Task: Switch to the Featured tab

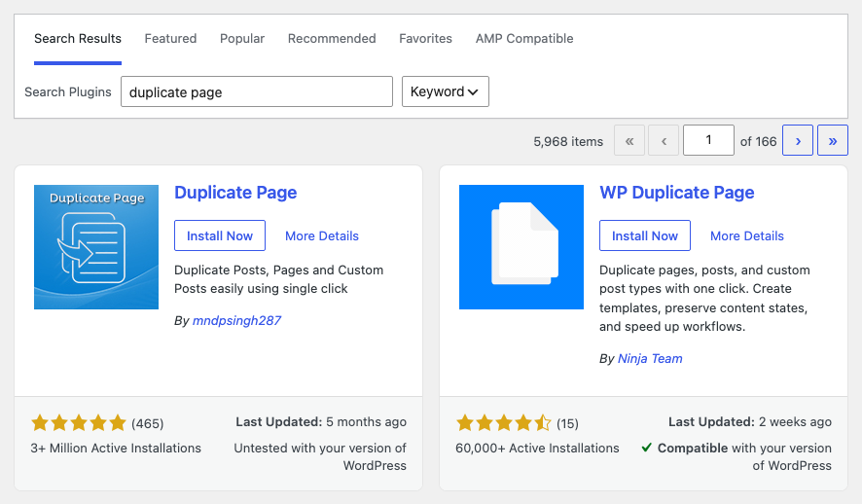Action: pyautogui.click(x=170, y=39)
